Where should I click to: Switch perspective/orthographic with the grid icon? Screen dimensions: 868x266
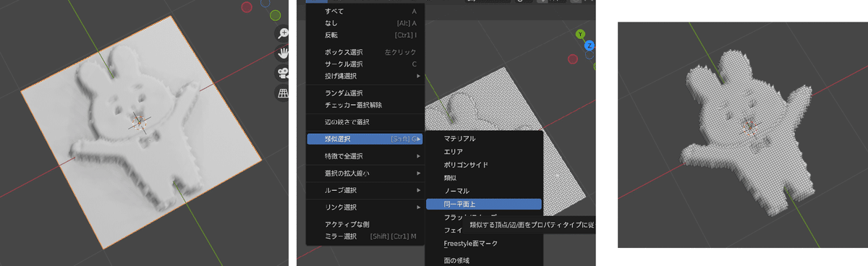(x=283, y=93)
